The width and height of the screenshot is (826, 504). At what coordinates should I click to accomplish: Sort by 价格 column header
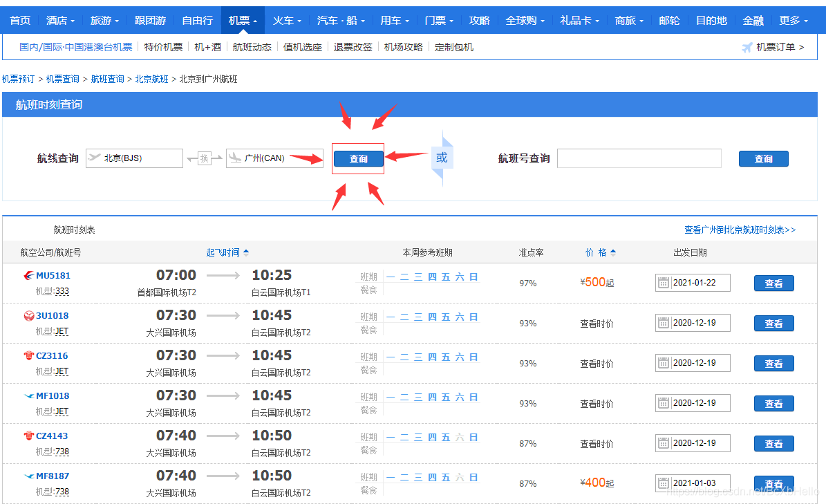[x=600, y=253]
